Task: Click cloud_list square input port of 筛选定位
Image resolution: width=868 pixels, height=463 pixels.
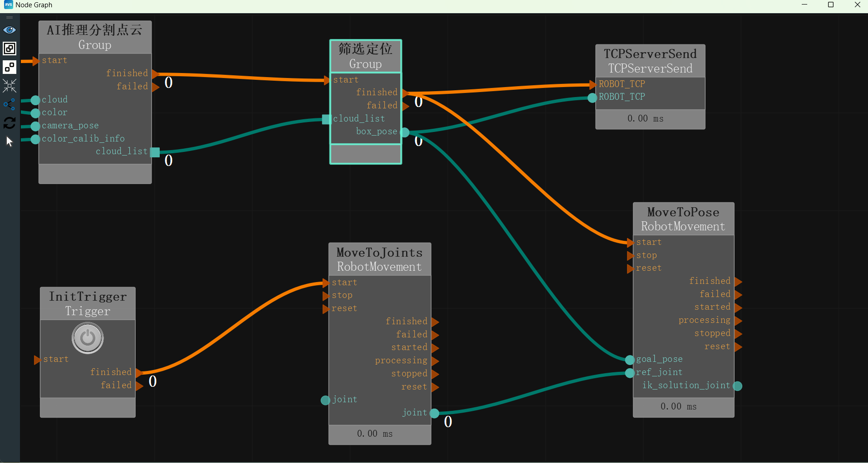Action: point(327,119)
